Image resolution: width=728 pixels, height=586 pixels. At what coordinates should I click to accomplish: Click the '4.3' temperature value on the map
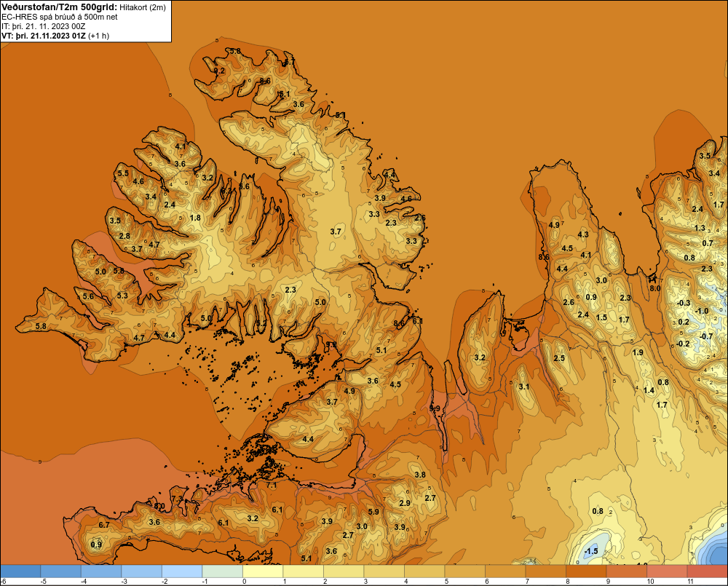point(583,235)
